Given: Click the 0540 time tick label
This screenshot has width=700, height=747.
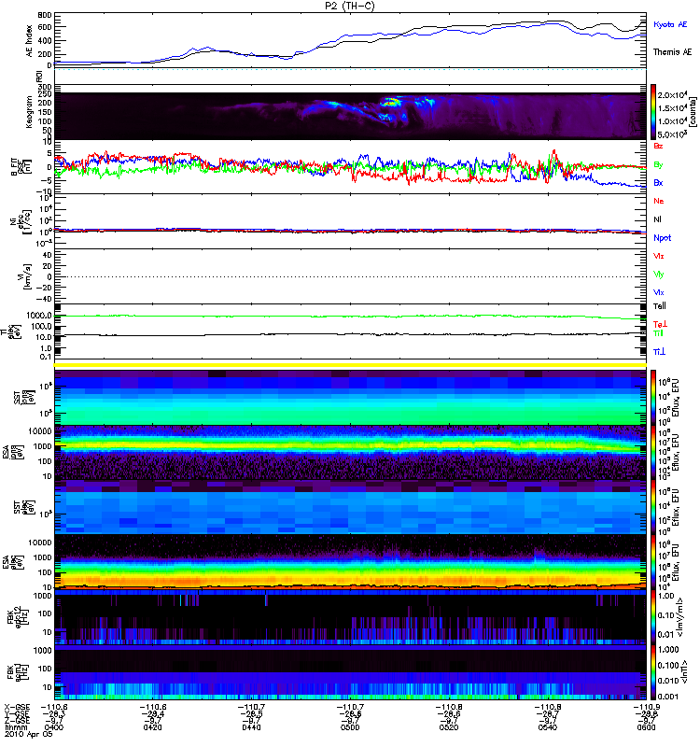Looking at the screenshot, I should 548,727.
